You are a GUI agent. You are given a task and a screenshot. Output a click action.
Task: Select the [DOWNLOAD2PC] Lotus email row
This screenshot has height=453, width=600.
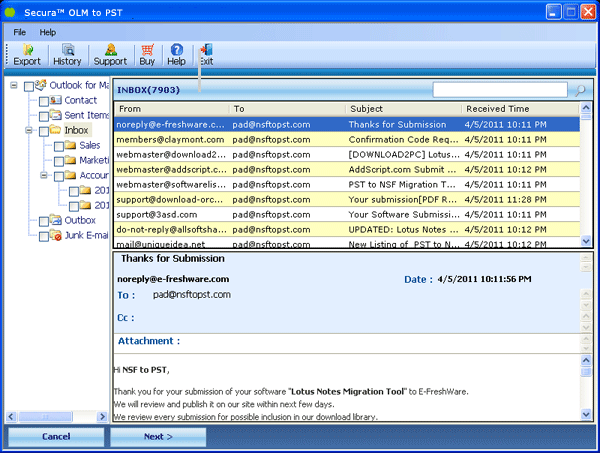pos(347,155)
